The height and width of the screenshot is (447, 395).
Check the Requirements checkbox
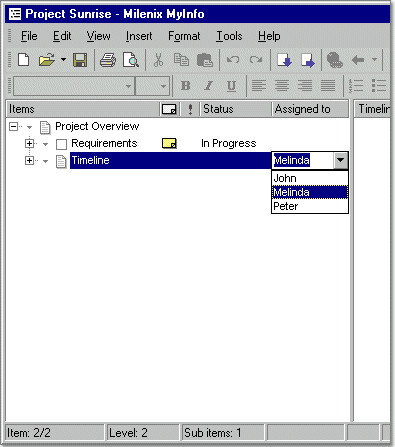point(62,144)
